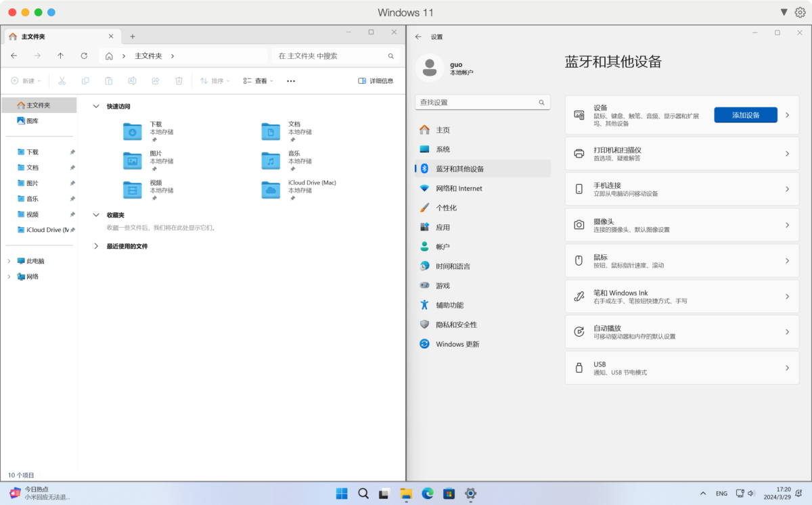Toggle the 详细信息 details pane
The height and width of the screenshot is (505, 812).
(376, 81)
